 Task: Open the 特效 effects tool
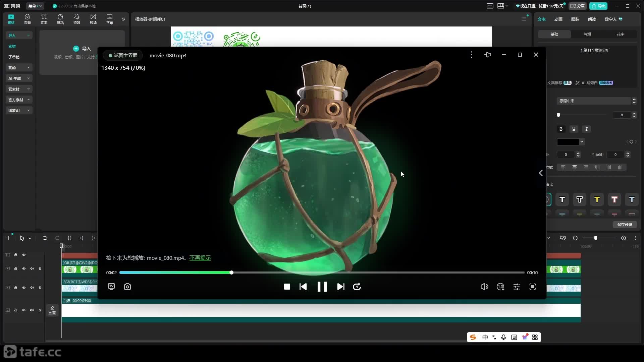point(77,19)
